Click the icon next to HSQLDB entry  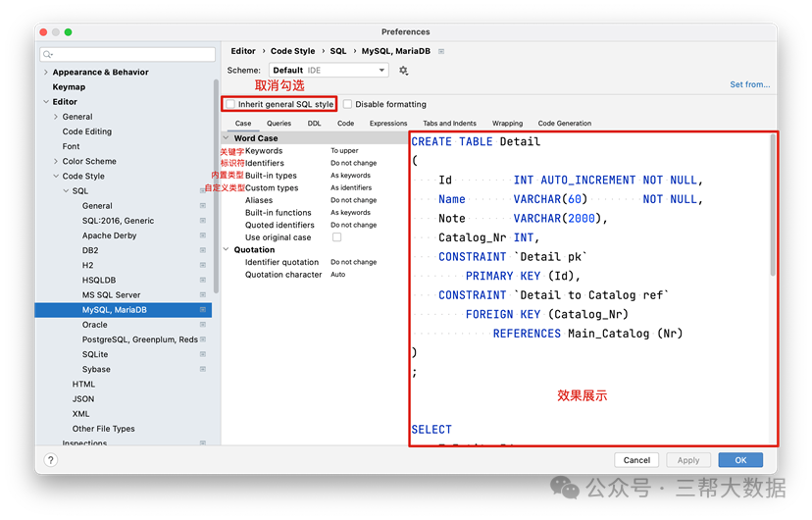pos(203,280)
